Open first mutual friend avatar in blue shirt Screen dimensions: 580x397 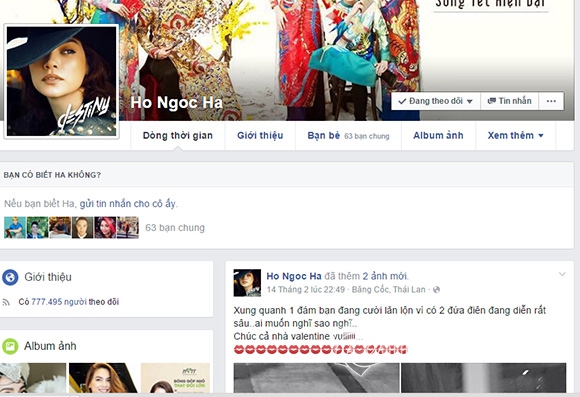[x=15, y=227]
